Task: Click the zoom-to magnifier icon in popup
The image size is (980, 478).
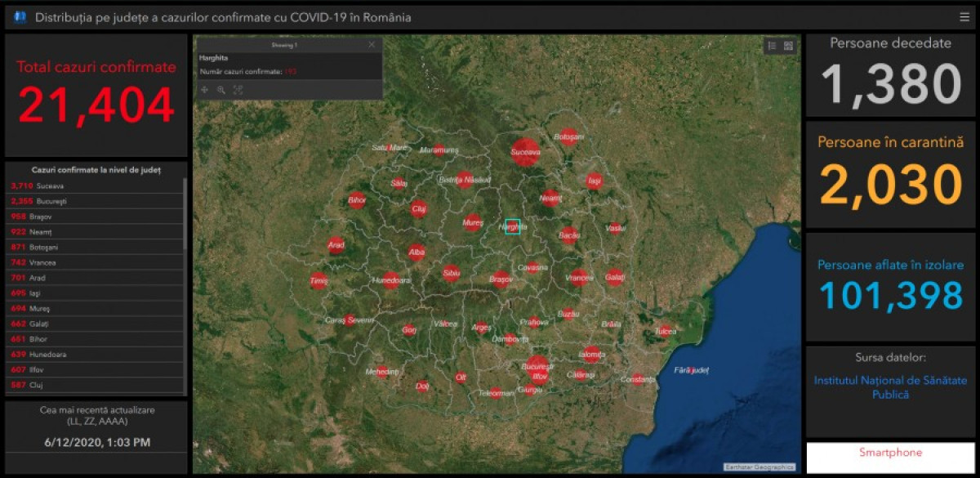Action: click(220, 90)
